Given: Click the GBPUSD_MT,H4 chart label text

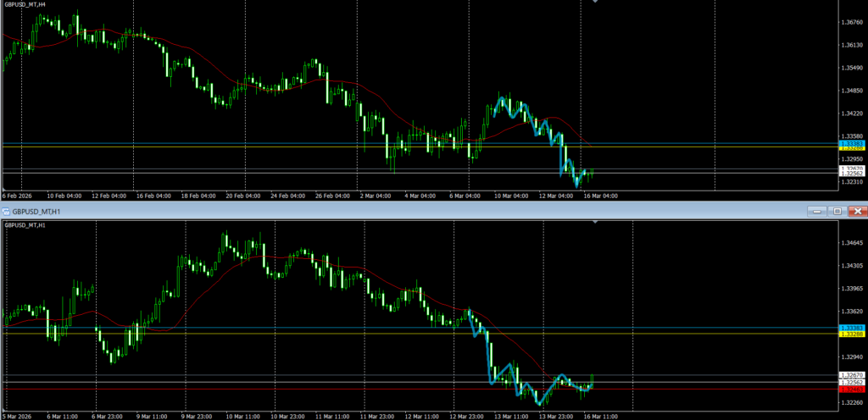Looking at the screenshot, I should pos(27,5).
